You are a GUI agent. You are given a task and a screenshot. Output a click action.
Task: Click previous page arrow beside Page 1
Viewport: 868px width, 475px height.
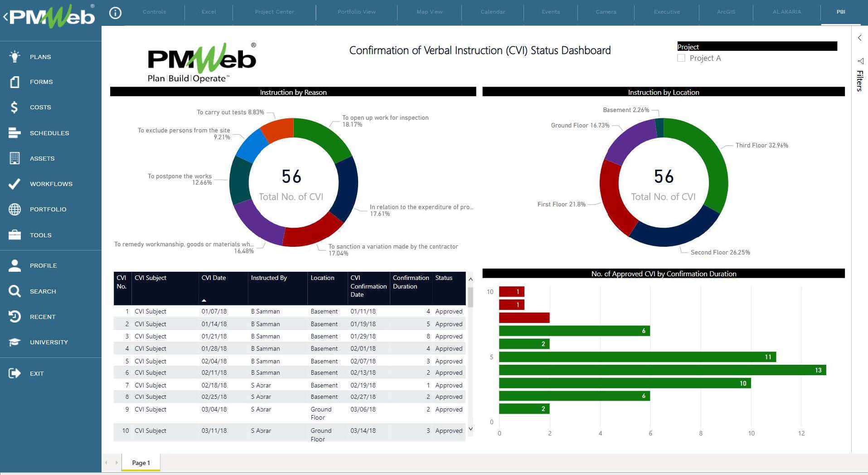[x=107, y=463]
